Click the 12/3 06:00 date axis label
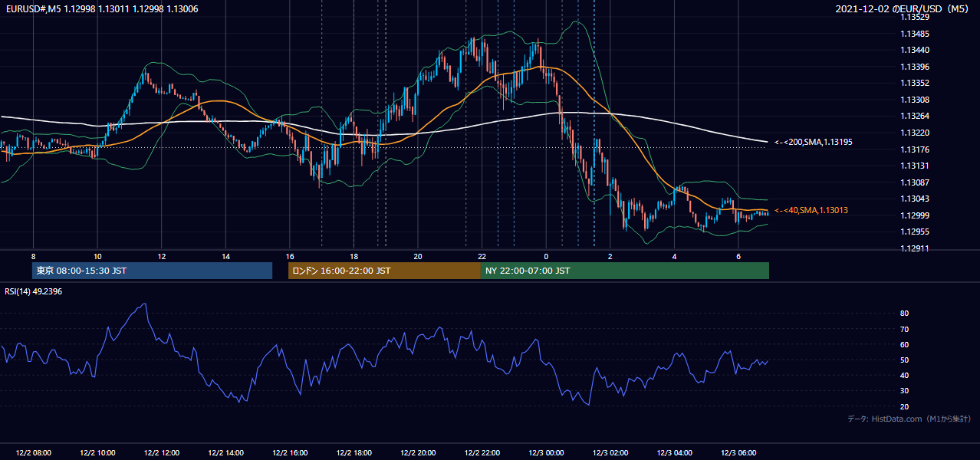 pos(738,453)
